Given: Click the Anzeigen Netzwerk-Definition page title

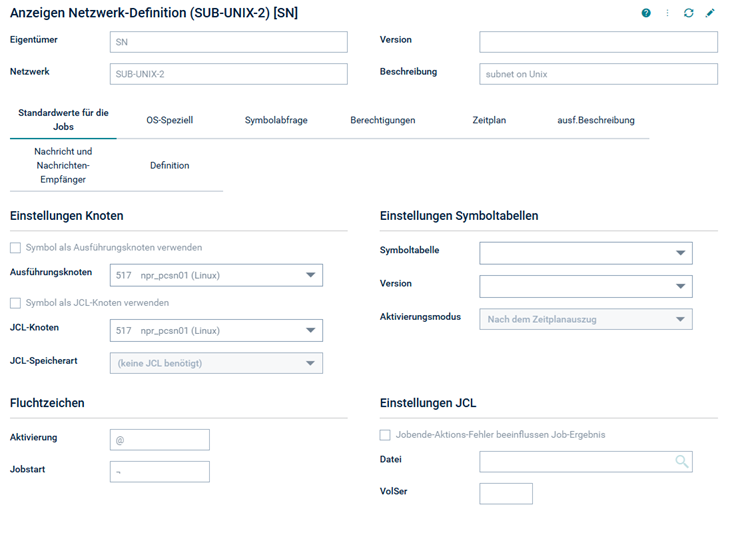Looking at the screenshot, I should coord(154,13).
